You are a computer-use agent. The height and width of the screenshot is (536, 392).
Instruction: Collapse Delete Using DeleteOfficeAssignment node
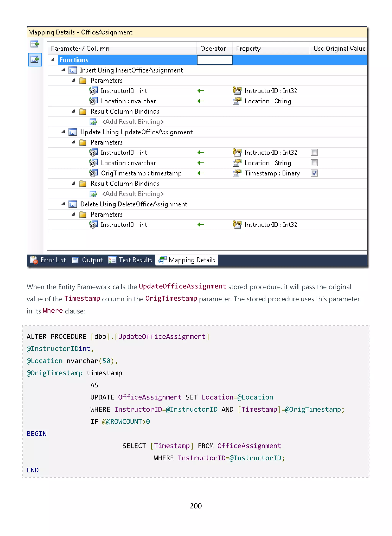pos(63,204)
